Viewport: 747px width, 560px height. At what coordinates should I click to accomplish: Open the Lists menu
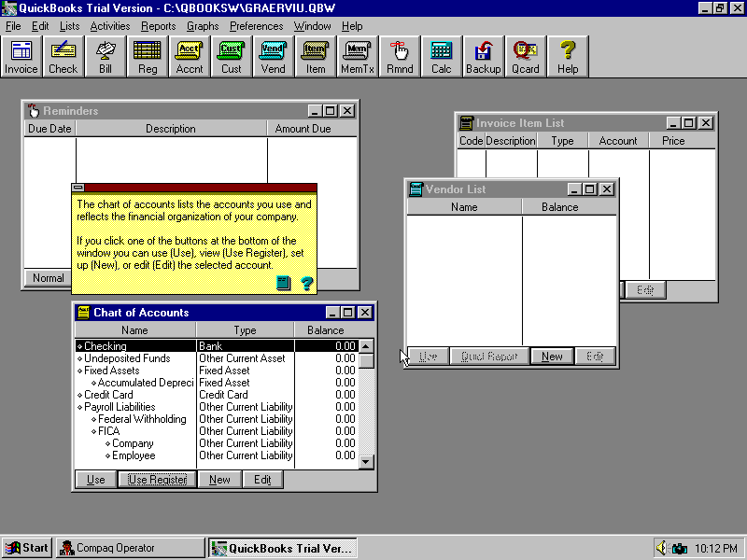point(69,26)
